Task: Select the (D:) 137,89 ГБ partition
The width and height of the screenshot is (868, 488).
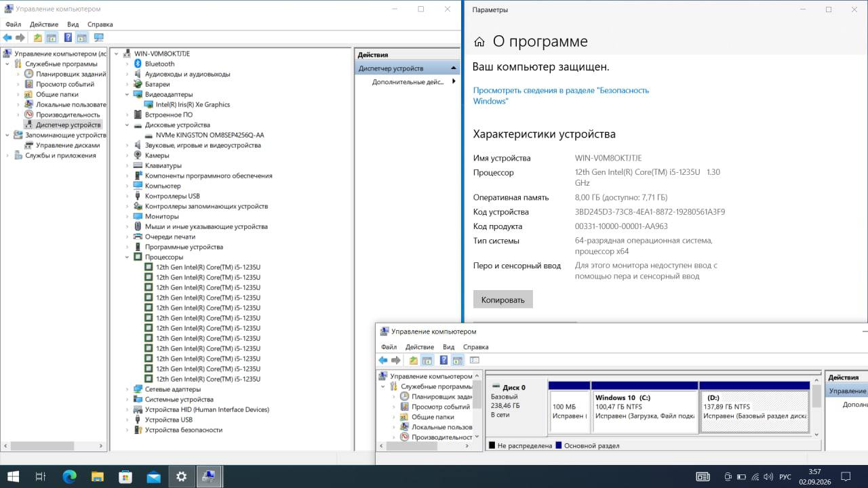Action: (755, 407)
